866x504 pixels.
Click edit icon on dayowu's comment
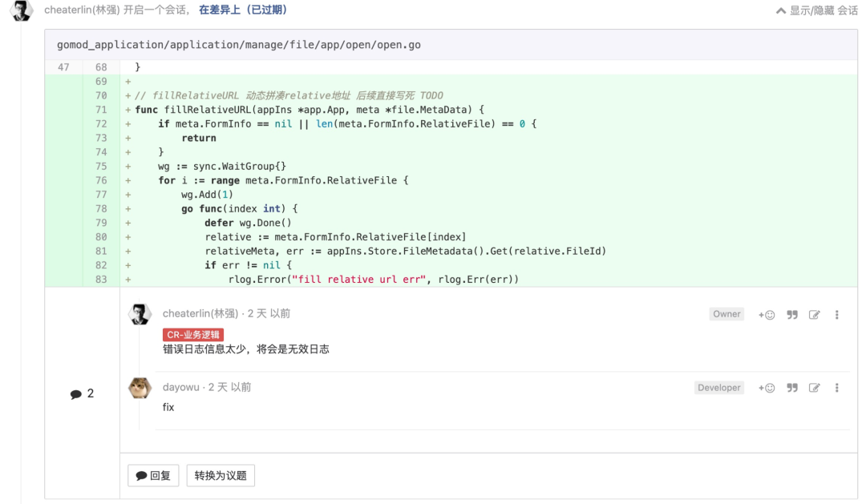tap(815, 388)
